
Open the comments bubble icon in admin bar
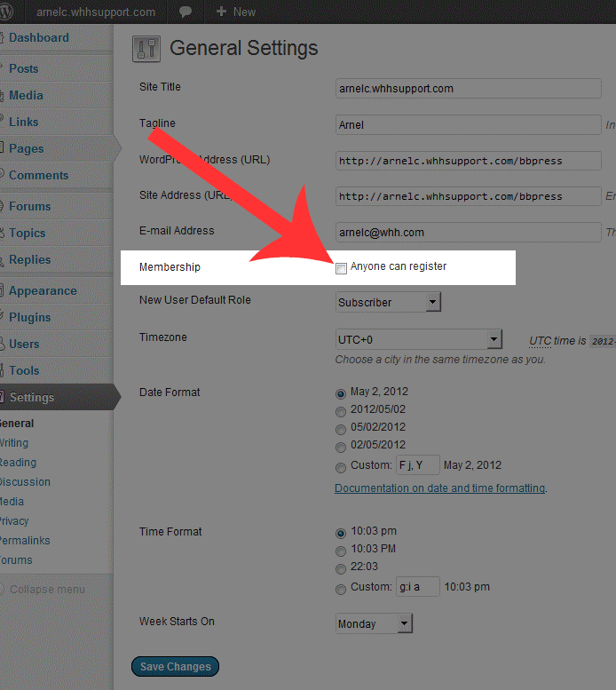point(186,12)
